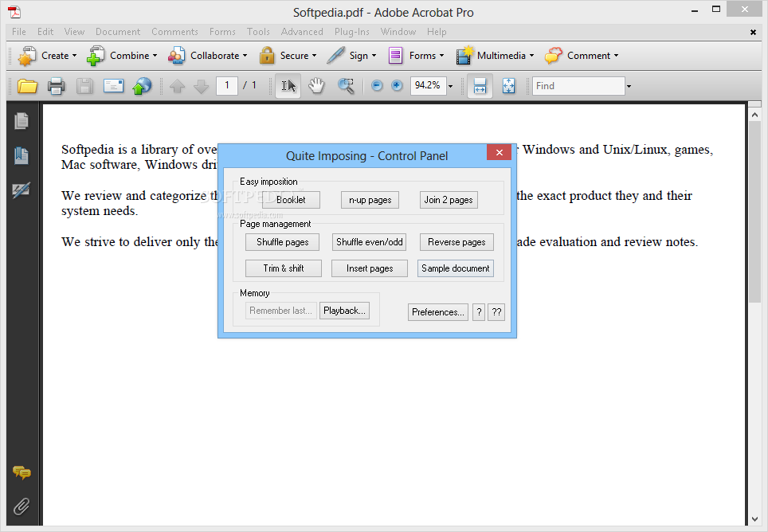Viewport: 768px width, 532px height.
Task: Click the Insert pages button
Action: [x=370, y=268]
